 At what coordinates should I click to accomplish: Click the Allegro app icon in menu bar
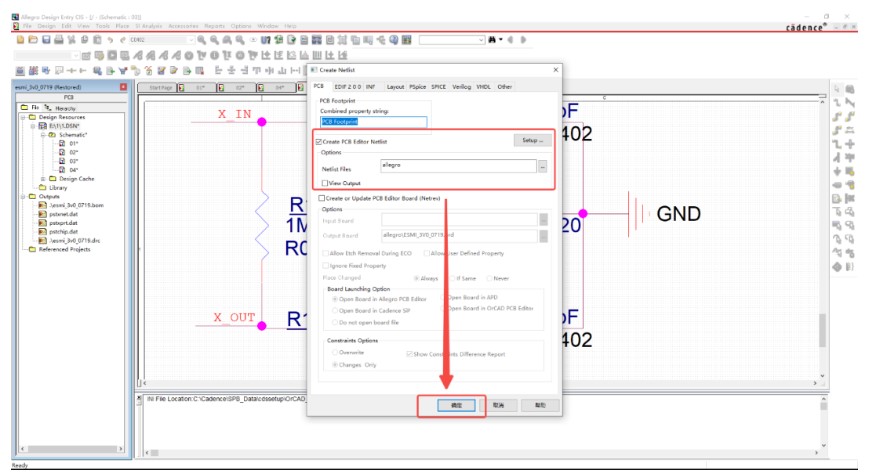click(16, 26)
